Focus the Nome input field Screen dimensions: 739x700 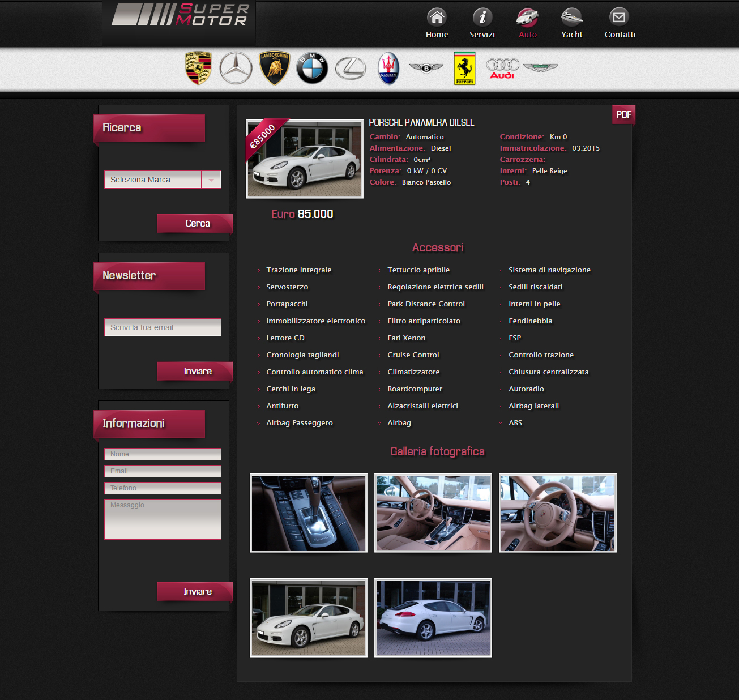(x=163, y=454)
